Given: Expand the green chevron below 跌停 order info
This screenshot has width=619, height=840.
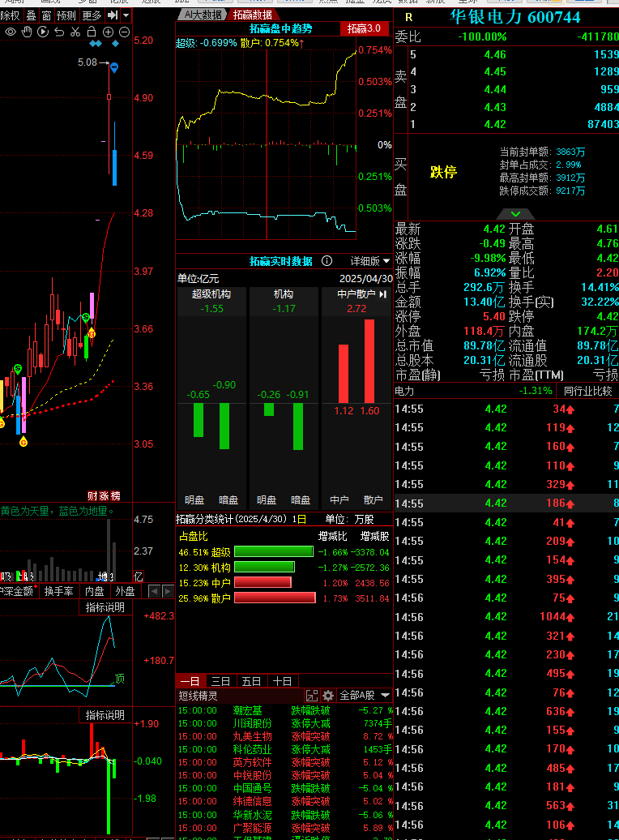Looking at the screenshot, I should (x=515, y=214).
